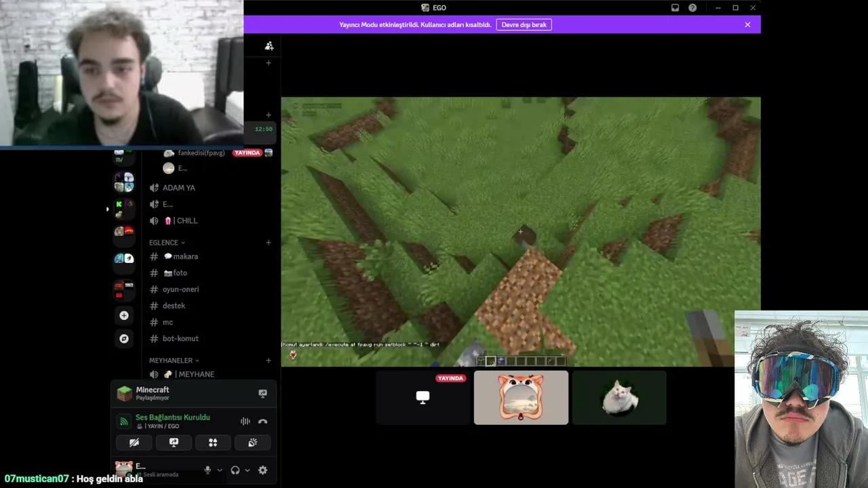868x488 pixels.
Task: Join the ADAM YA voice channel
Action: click(210, 188)
